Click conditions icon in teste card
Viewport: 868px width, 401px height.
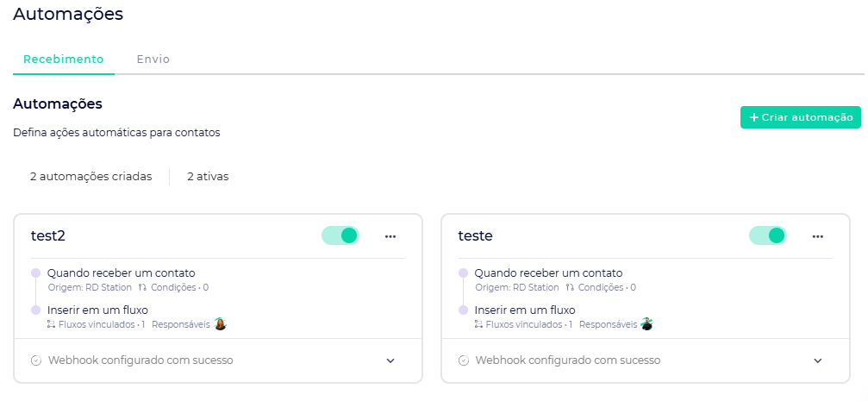tap(570, 287)
